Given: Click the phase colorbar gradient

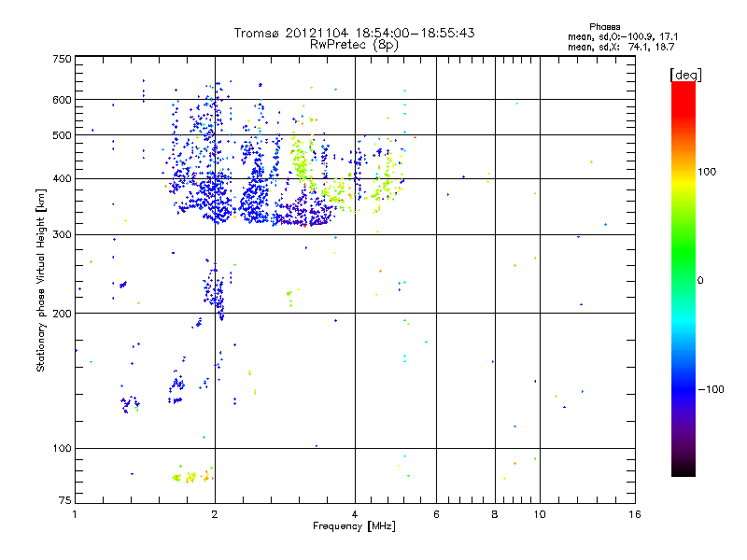Looking at the screenshot, I should click(684, 278).
